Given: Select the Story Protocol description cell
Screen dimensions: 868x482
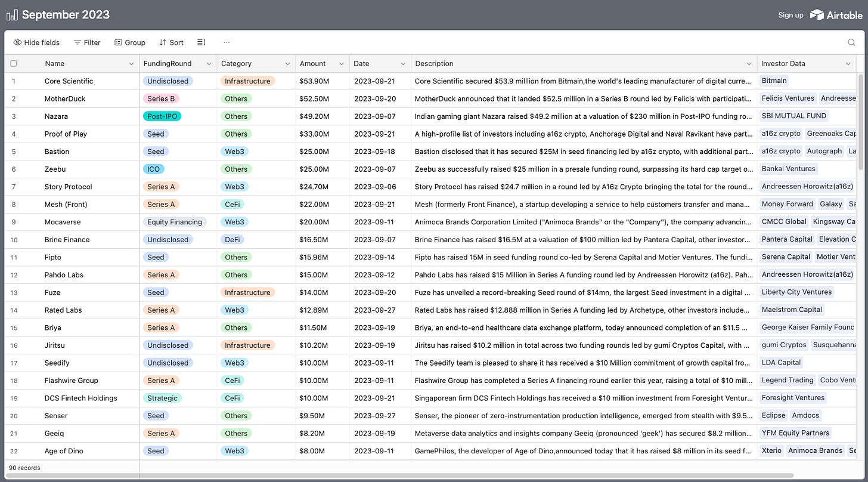Looking at the screenshot, I should click(584, 187).
